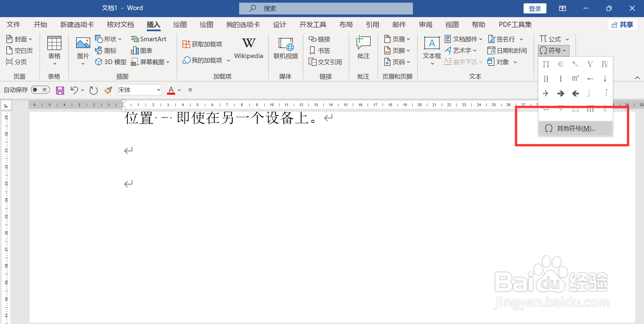This screenshot has height=324, width=644.
Task: Insert 日期和时间 date and time
Action: (x=507, y=51)
